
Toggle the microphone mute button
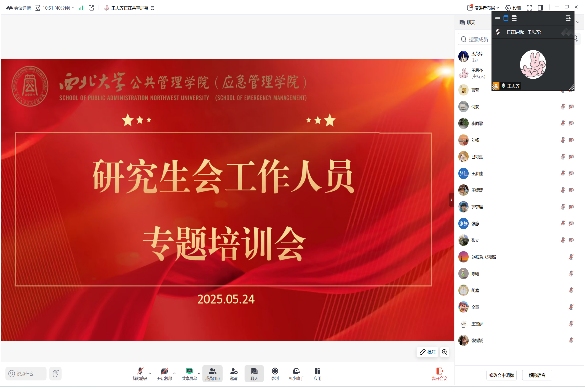click(140, 373)
